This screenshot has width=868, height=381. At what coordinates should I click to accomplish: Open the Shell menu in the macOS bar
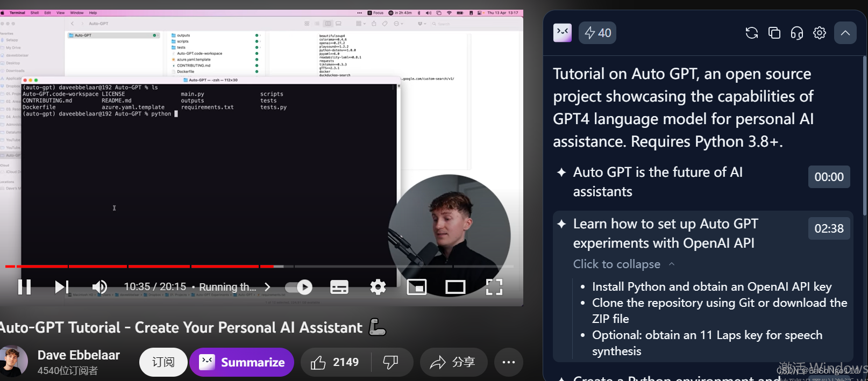[34, 12]
